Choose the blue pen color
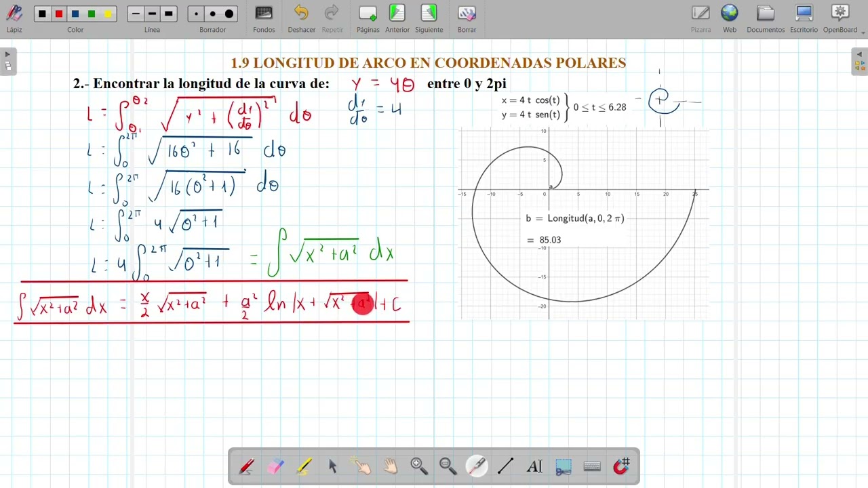This screenshot has height=488, width=868. pyautogui.click(x=75, y=14)
